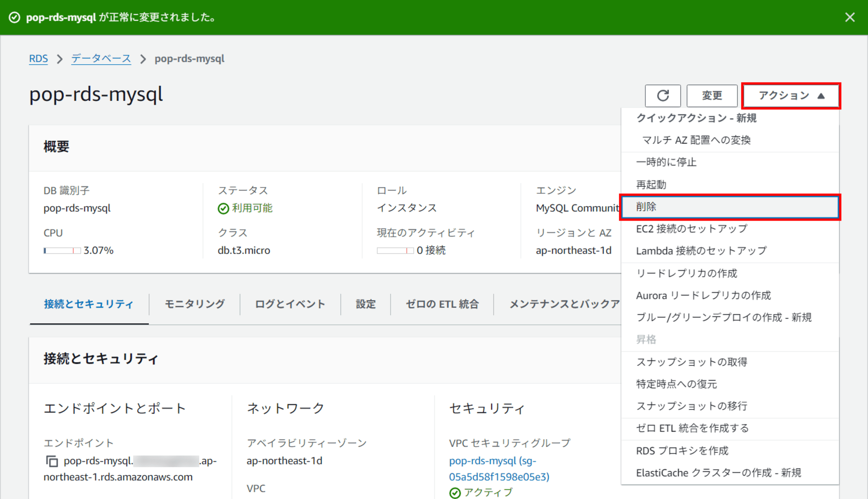The width and height of the screenshot is (868, 499).
Task: Click the CPU usage bar
Action: coord(62,251)
